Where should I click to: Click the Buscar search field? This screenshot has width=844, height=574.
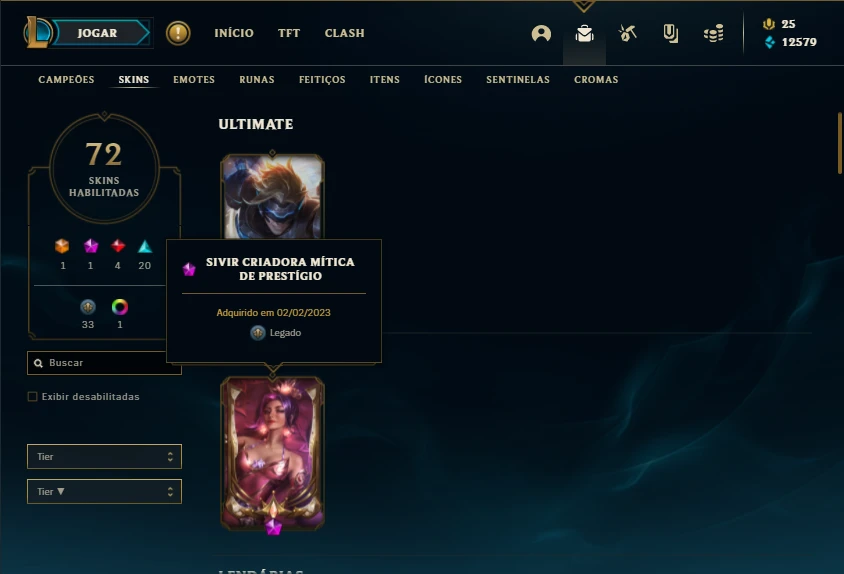104,363
